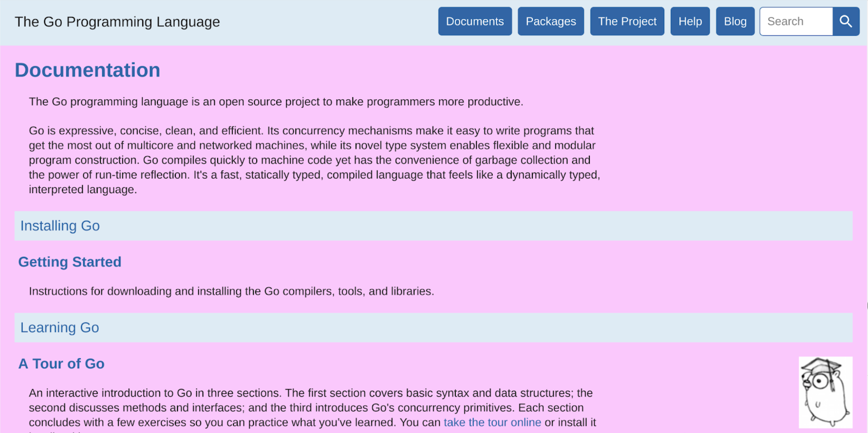Click the Instructions for downloading text
Image resolution: width=868 pixels, height=433 pixels.
[x=231, y=292]
